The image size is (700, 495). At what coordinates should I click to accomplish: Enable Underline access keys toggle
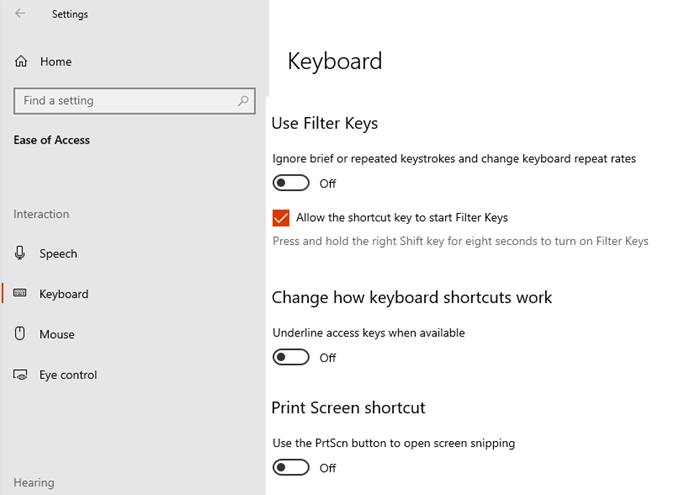(x=291, y=357)
